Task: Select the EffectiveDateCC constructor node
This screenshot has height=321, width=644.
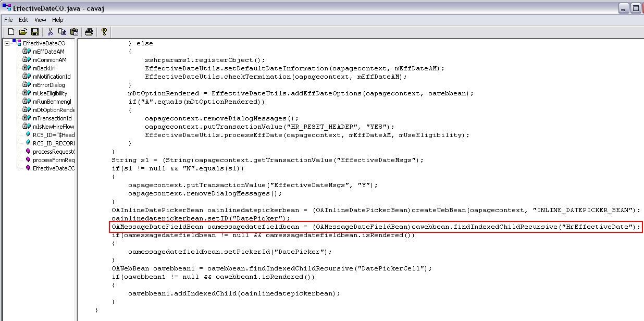Action: click(54, 168)
